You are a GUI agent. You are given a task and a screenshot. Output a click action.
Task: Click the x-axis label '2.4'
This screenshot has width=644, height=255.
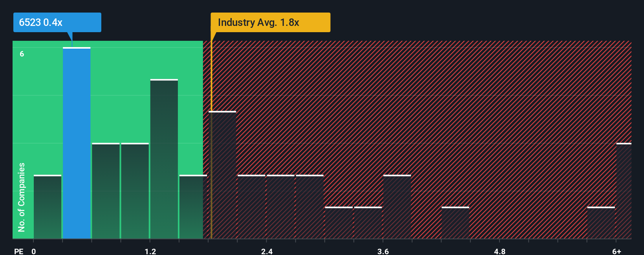click(267, 251)
